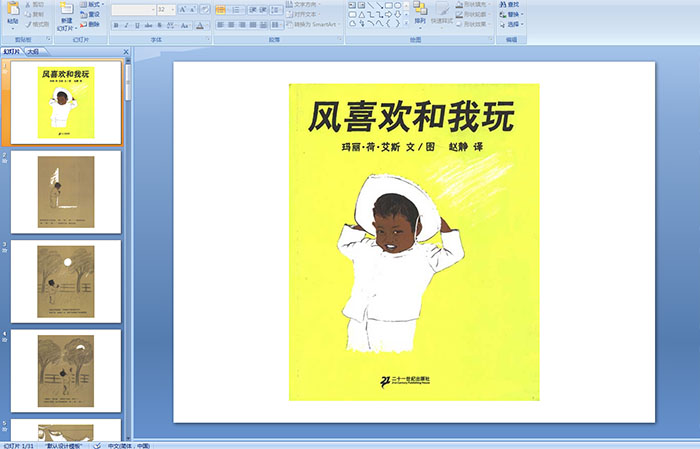Viewport: 700px width, 449px height.
Task: Open the Font name combo box
Action: coord(133,9)
